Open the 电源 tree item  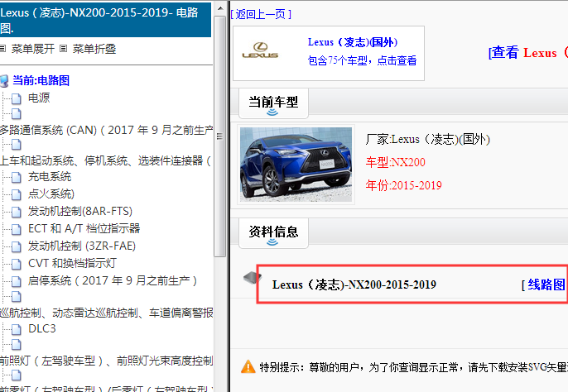[x=39, y=98]
